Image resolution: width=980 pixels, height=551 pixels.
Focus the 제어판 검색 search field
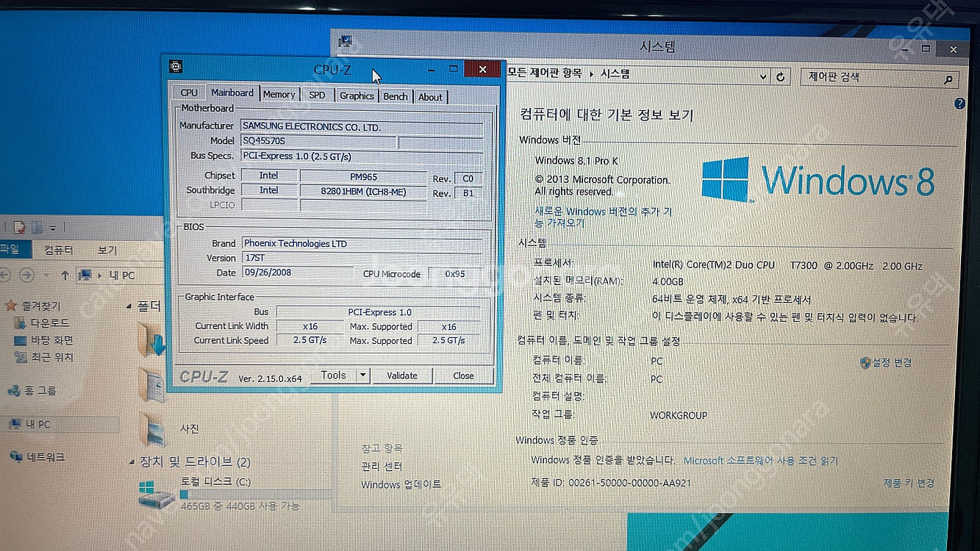click(x=873, y=77)
